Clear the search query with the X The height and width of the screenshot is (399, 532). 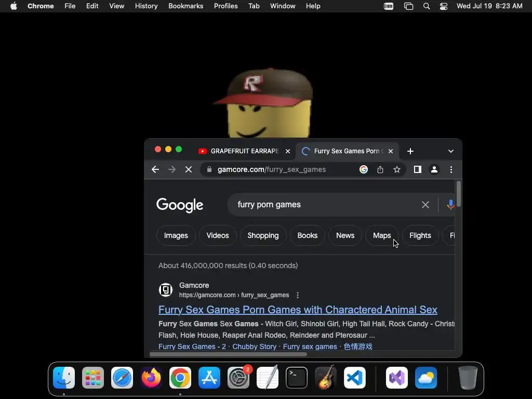(425, 205)
